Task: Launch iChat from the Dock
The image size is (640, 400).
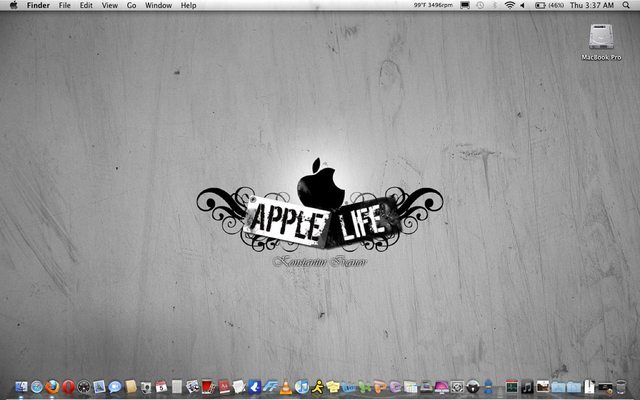Action: pos(115,387)
